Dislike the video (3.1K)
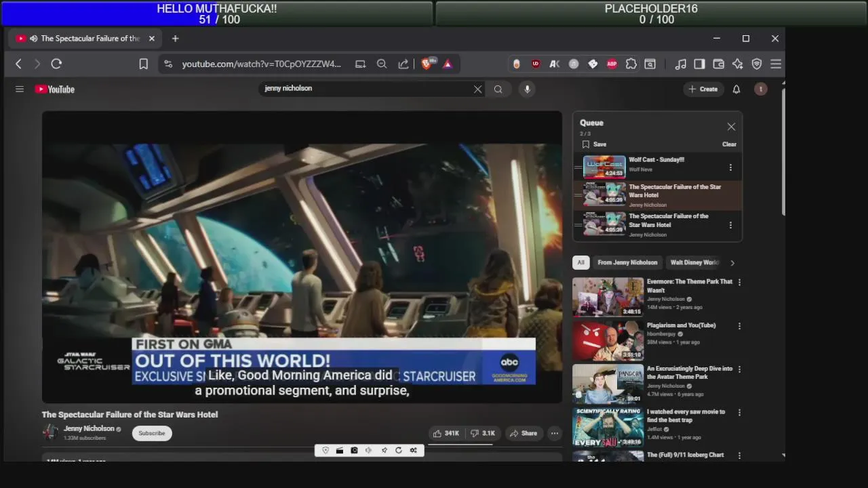The width and height of the screenshot is (868, 488). [483, 433]
